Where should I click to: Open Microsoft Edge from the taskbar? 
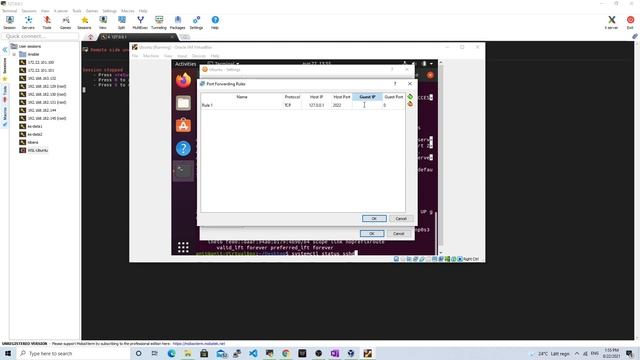[x=171, y=353]
